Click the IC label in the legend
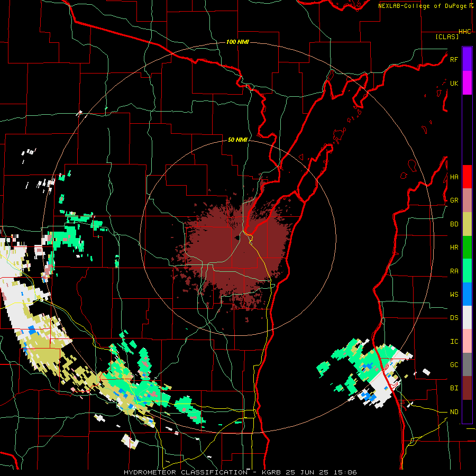The image size is (476, 476). (x=454, y=342)
